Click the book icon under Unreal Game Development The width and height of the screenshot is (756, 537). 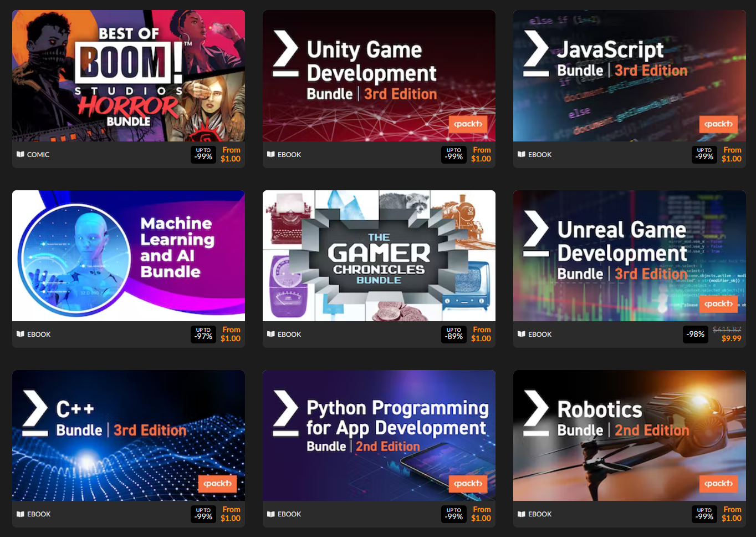[x=522, y=334]
